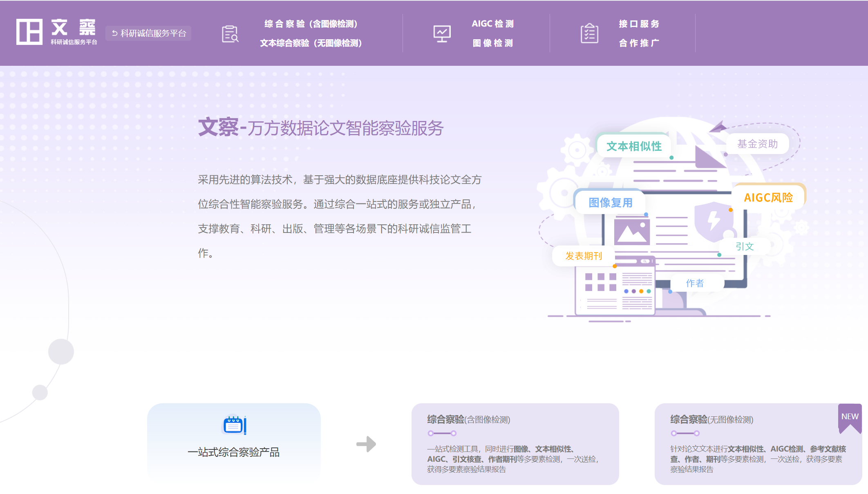This screenshot has width=868, height=494.
Task: Select the document search icon beside 综合察验
Action: 230,34
